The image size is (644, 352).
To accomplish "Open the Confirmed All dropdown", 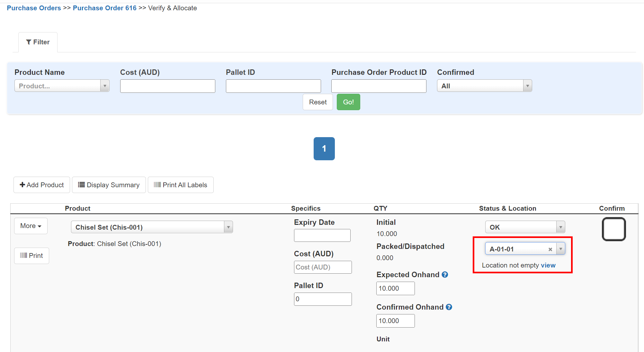I will tap(484, 86).
